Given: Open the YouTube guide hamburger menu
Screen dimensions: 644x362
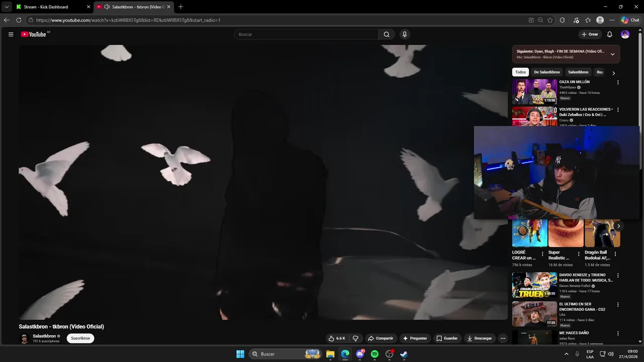Looking at the screenshot, I should tap(11, 34).
